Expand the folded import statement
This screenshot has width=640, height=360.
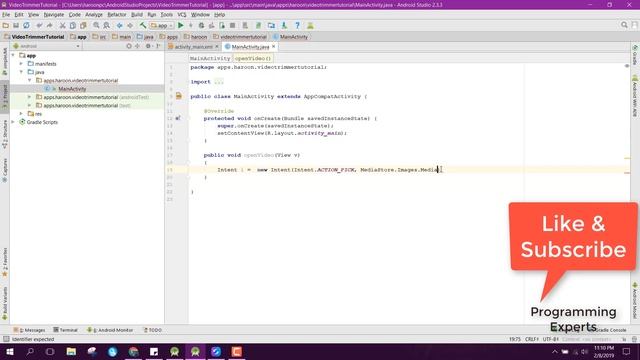[x=219, y=82]
